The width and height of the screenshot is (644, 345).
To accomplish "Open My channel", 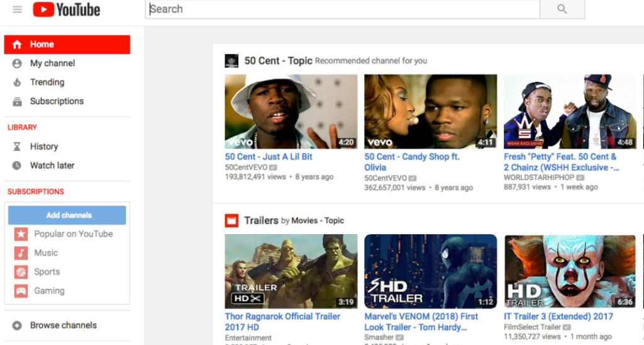I will pos(52,64).
